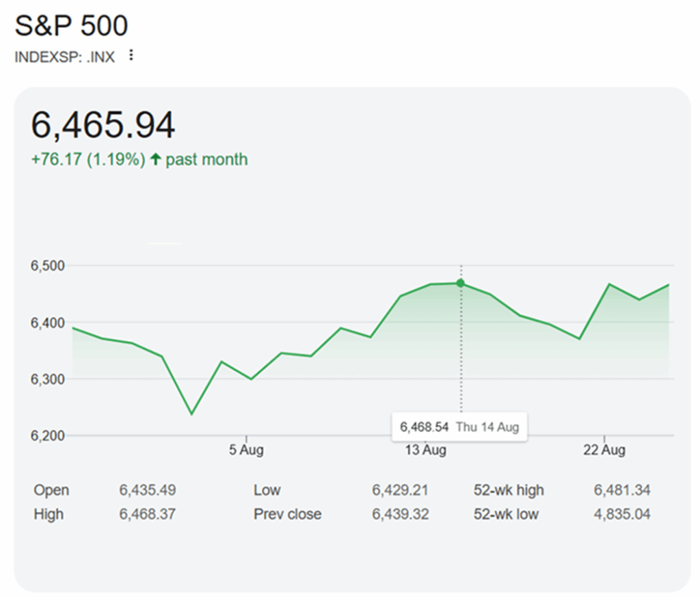Click the chart's lowest dip point before 5 Aug
The width and height of the screenshot is (700, 598).
[191, 413]
